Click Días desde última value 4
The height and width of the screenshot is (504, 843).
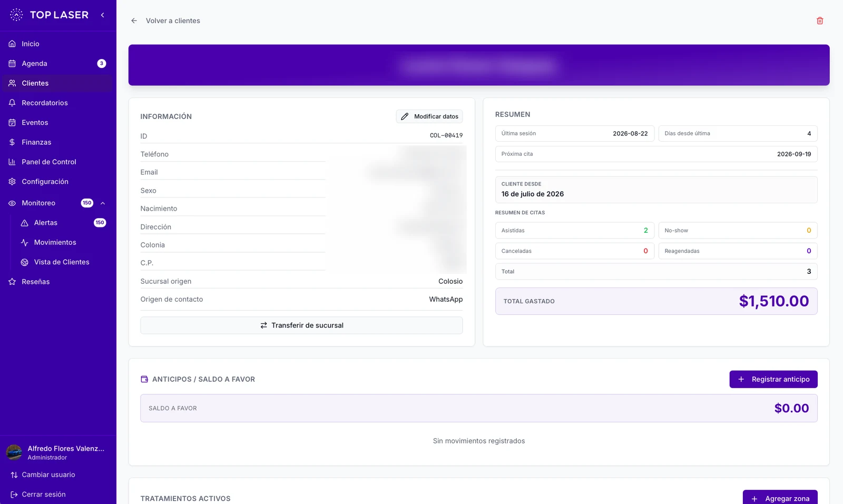[809, 134]
